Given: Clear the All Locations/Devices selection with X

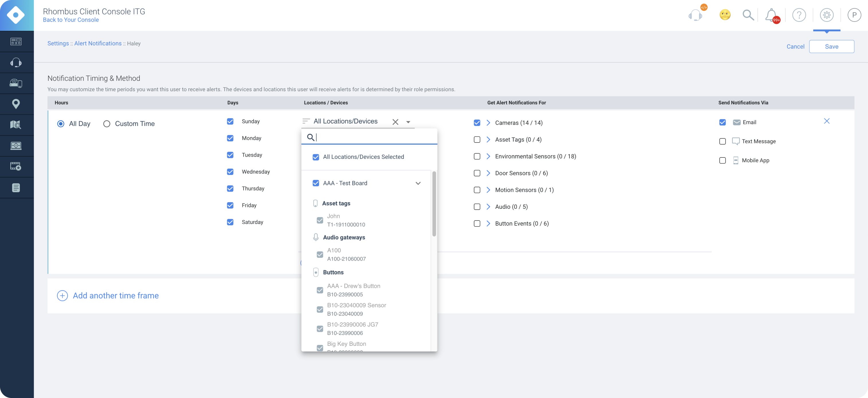Looking at the screenshot, I should [x=395, y=122].
